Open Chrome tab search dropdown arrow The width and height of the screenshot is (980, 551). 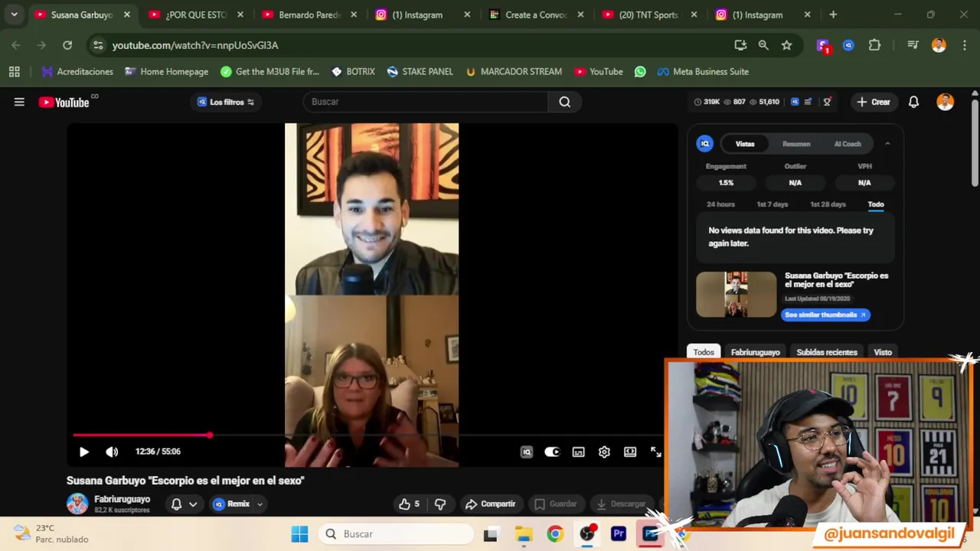pos(14,15)
